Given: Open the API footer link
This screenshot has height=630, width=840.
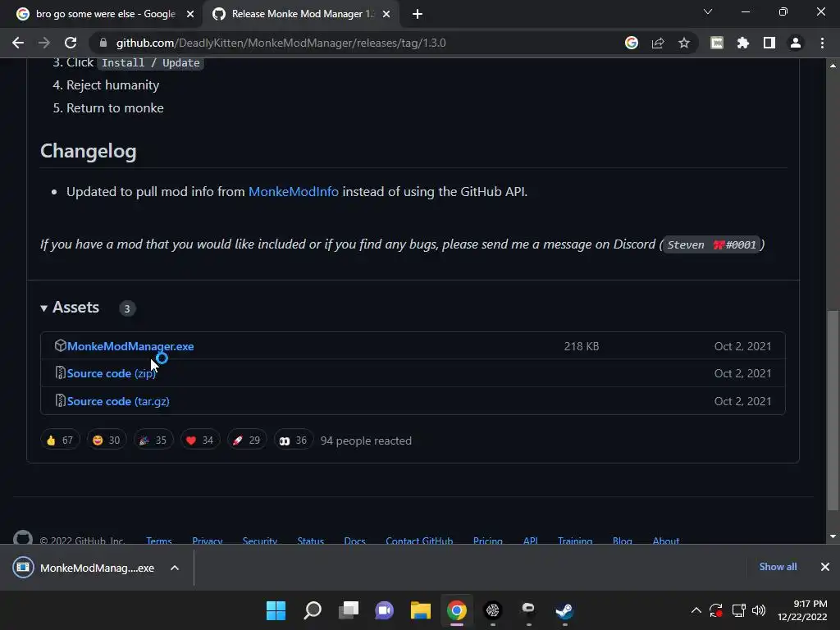Looking at the screenshot, I should (x=531, y=541).
